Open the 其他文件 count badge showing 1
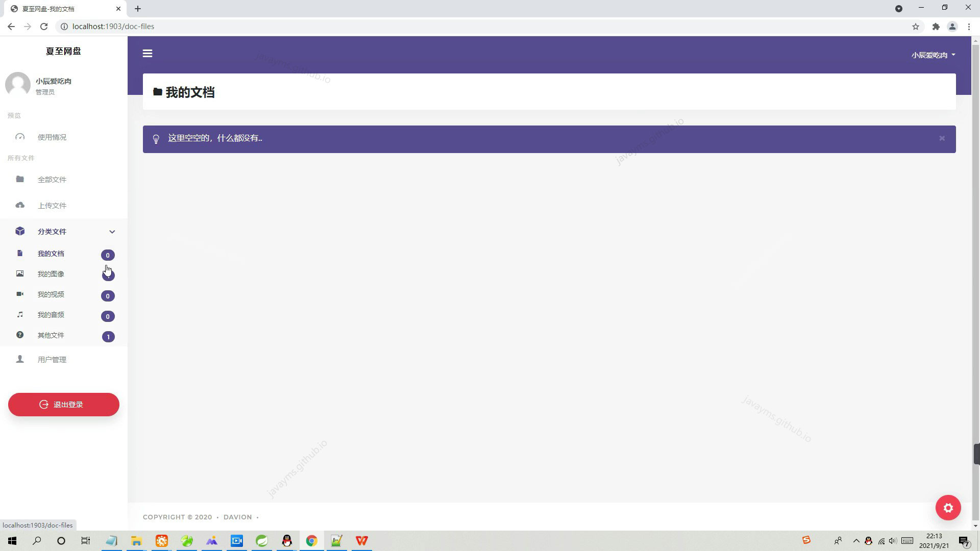 coord(108,337)
